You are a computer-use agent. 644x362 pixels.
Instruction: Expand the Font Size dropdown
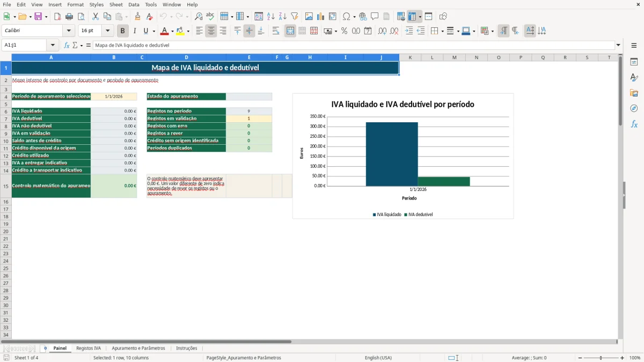(x=107, y=31)
